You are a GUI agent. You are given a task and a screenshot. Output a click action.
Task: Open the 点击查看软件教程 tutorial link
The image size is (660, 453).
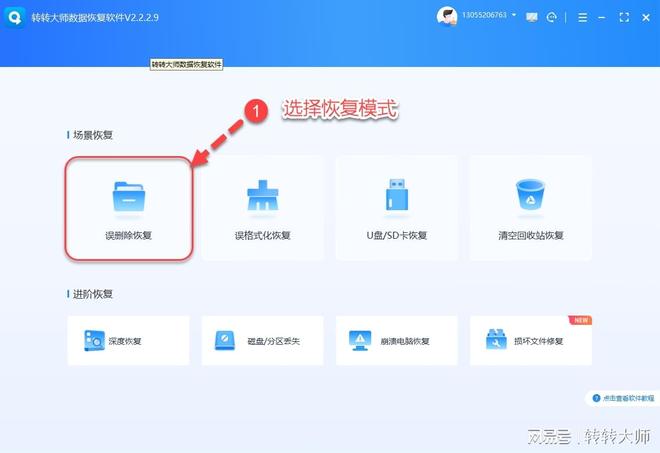[x=628, y=398]
